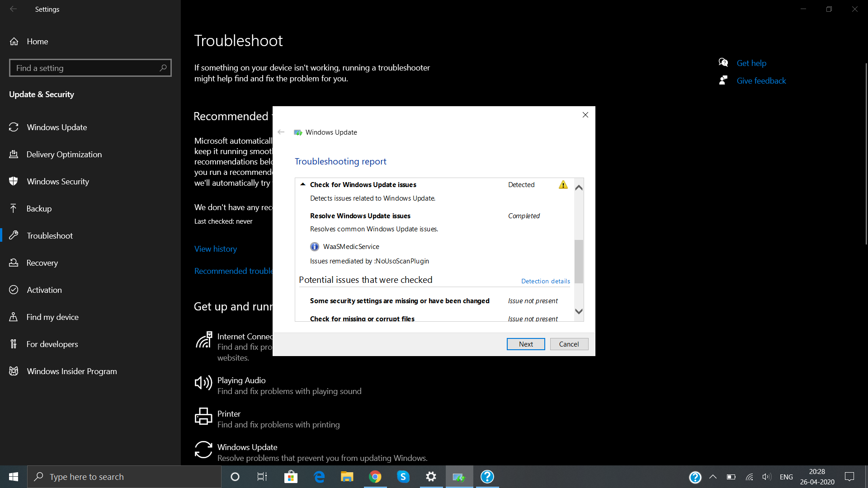Select Activation in the sidebar

pyautogui.click(x=44, y=290)
